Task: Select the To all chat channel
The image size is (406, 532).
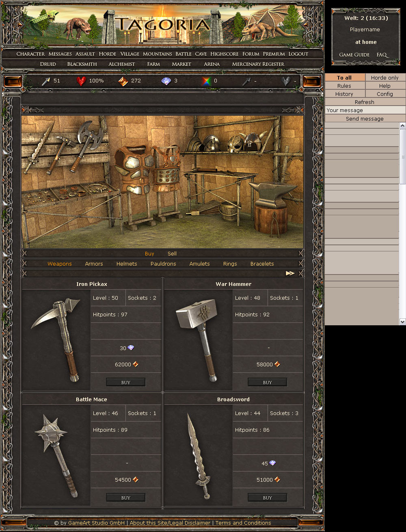Action: tap(345, 78)
